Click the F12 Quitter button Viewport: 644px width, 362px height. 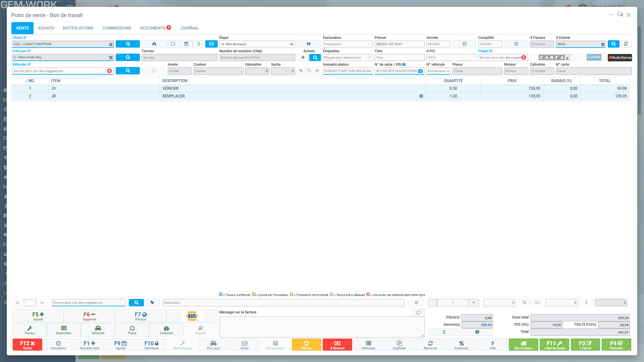(x=28, y=345)
